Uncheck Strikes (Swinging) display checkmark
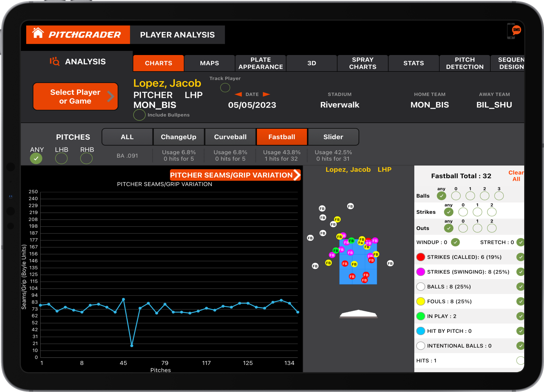The height and width of the screenshot is (392, 544). coord(520,272)
